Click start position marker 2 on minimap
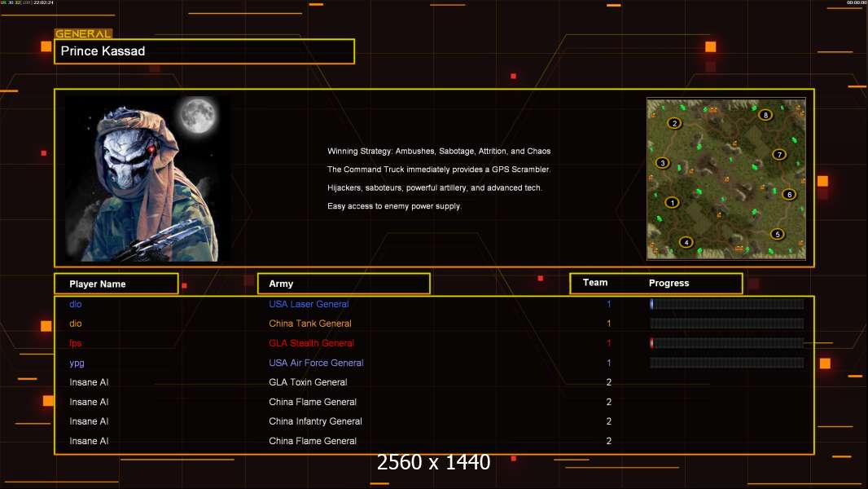This screenshot has height=489, width=868. 673,123
